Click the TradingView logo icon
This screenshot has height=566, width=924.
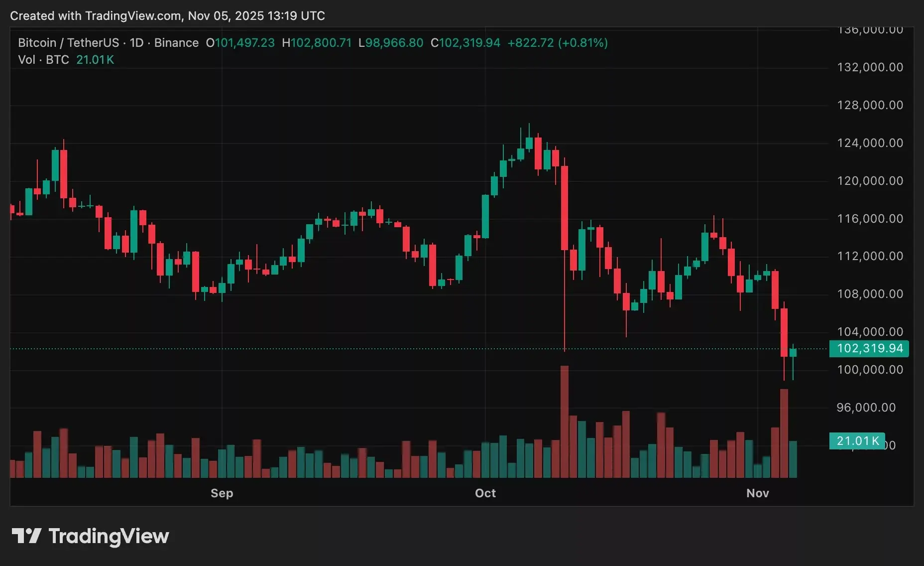[x=26, y=536]
